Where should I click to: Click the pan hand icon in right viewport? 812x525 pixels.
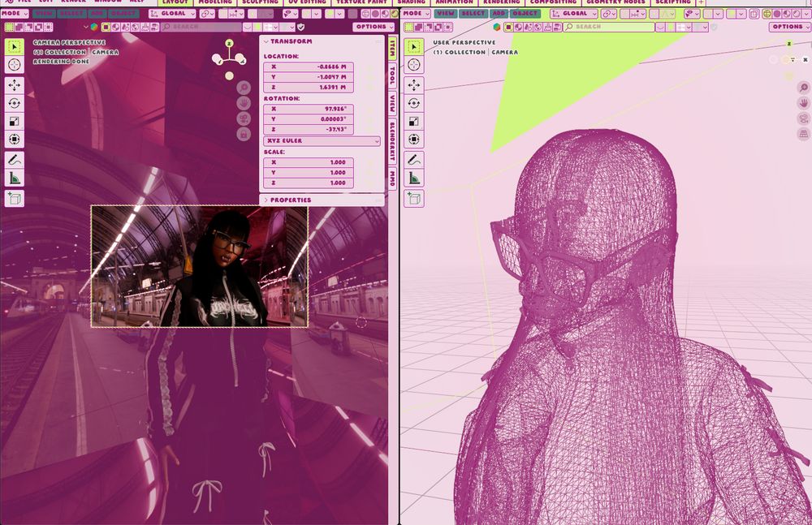coord(803,103)
